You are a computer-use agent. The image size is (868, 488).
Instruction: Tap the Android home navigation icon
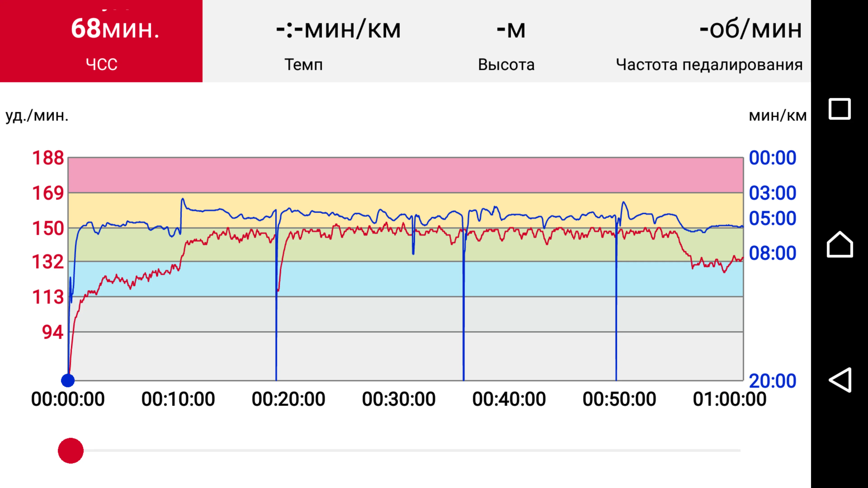[x=840, y=244]
